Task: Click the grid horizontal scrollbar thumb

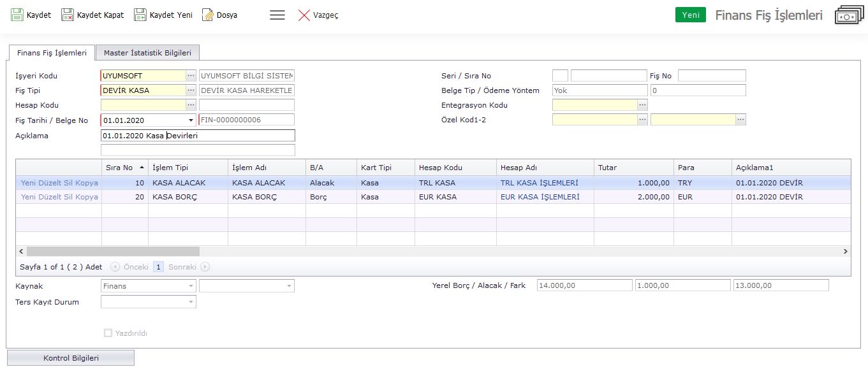Action: 113,252
